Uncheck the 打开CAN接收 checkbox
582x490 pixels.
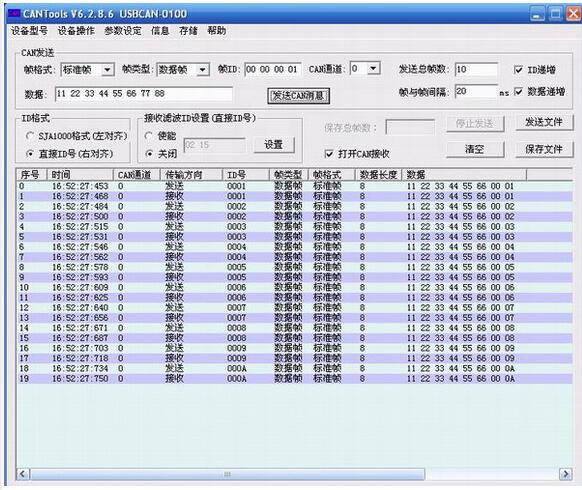pyautogui.click(x=329, y=154)
